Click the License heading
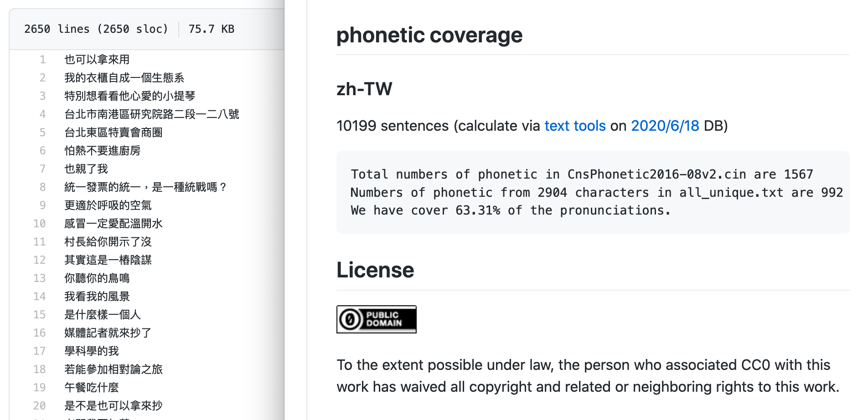 coord(375,270)
